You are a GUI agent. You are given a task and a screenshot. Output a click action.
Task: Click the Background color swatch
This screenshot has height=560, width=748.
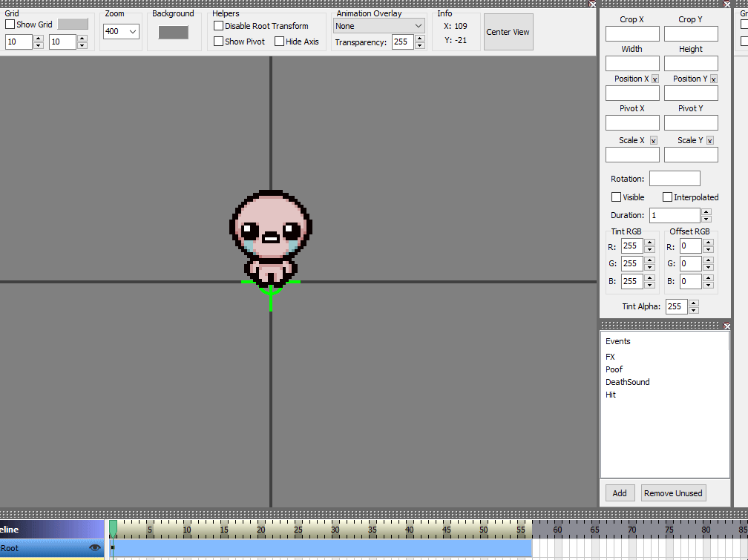click(174, 32)
